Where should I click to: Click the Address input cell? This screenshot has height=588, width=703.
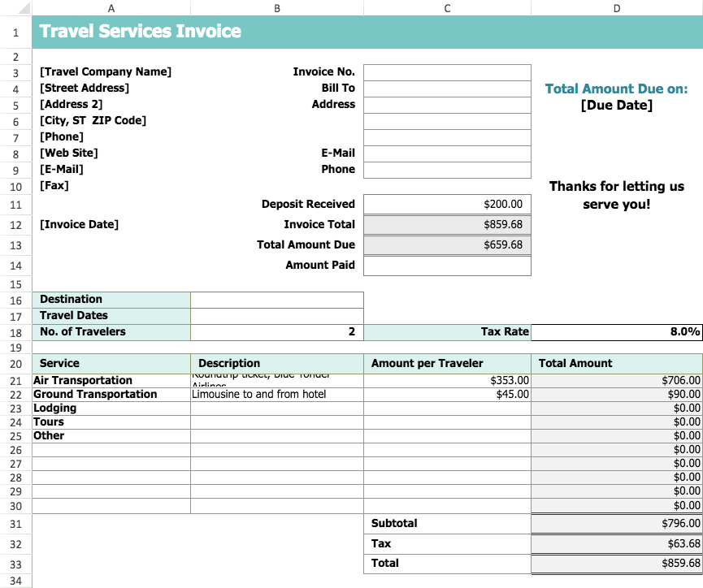coord(448,105)
